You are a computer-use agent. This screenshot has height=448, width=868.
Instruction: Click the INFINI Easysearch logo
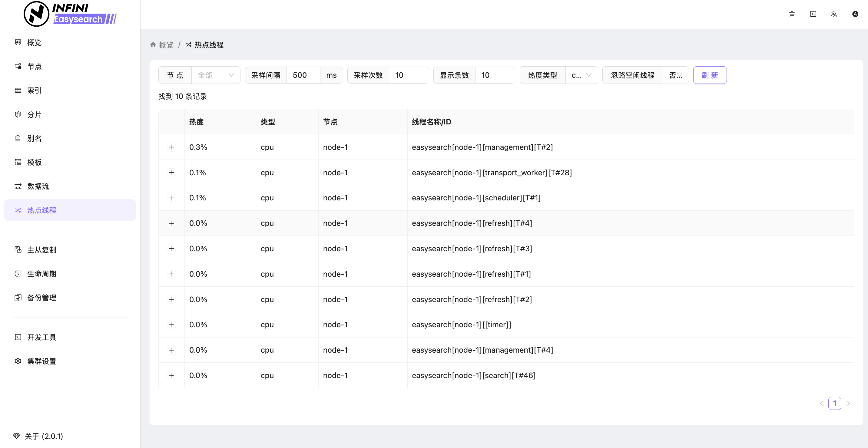point(70,14)
